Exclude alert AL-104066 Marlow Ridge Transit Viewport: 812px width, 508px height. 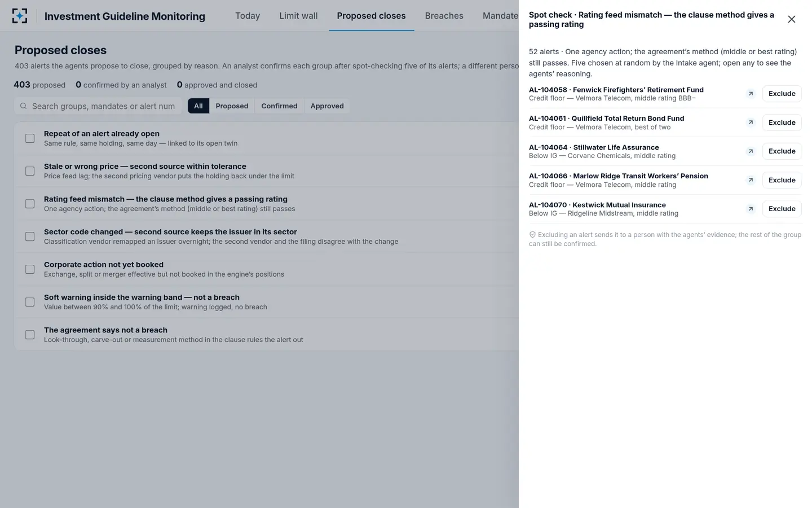click(782, 180)
